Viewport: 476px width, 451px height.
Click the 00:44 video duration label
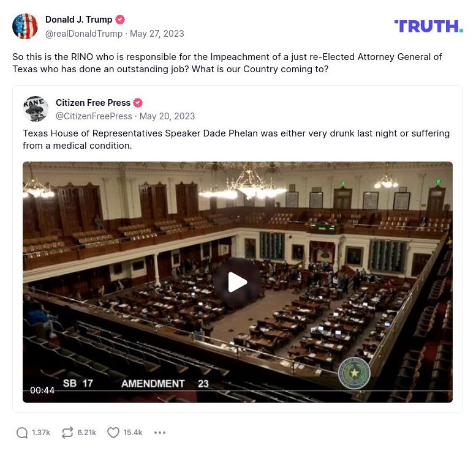coord(42,390)
